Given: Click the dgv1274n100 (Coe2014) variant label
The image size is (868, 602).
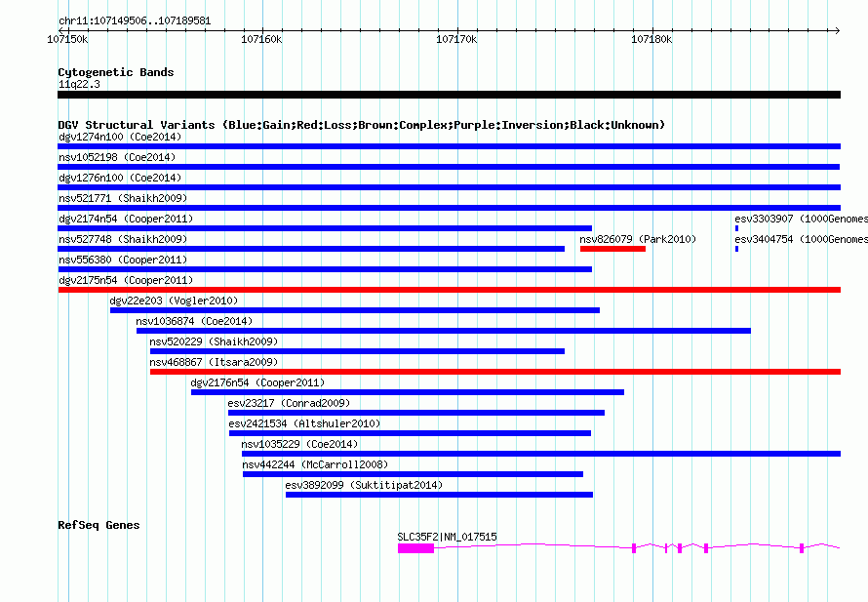Looking at the screenshot, I should [120, 137].
